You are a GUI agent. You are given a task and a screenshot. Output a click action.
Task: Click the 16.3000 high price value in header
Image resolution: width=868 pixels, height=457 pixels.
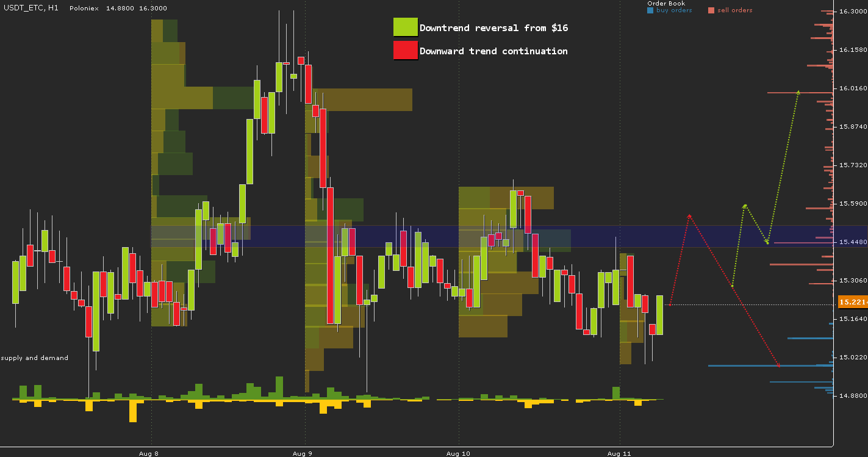tap(153, 9)
